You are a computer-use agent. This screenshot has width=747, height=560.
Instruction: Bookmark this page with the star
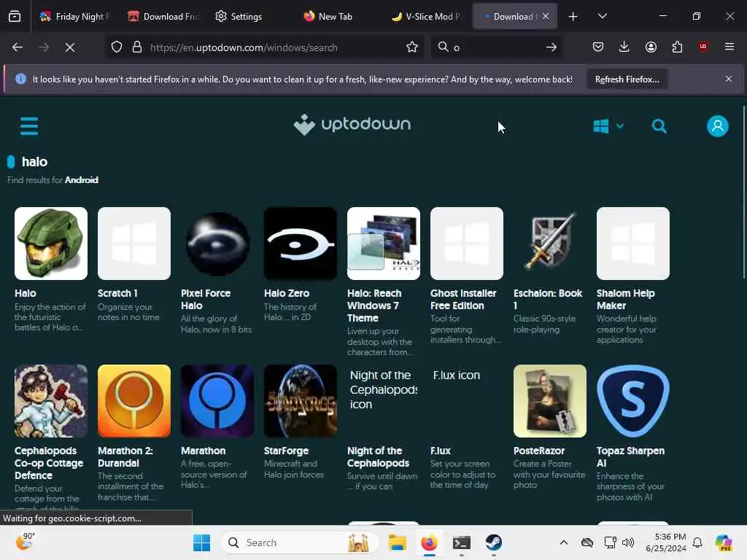coord(412,47)
